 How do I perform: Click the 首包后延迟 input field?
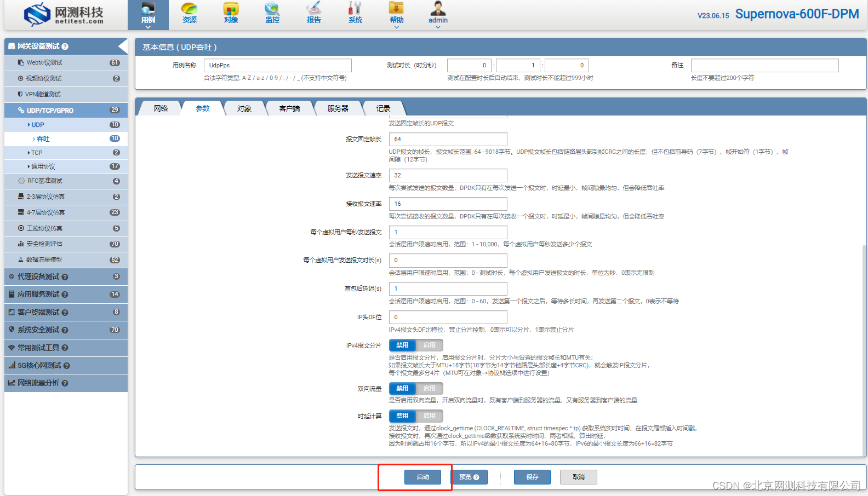[x=448, y=289]
